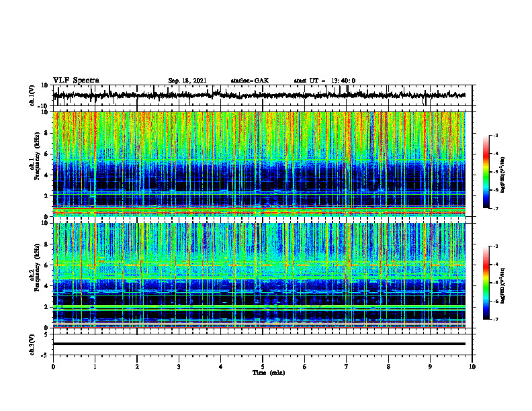Click the time-axis tick label "4"

tap(221, 367)
